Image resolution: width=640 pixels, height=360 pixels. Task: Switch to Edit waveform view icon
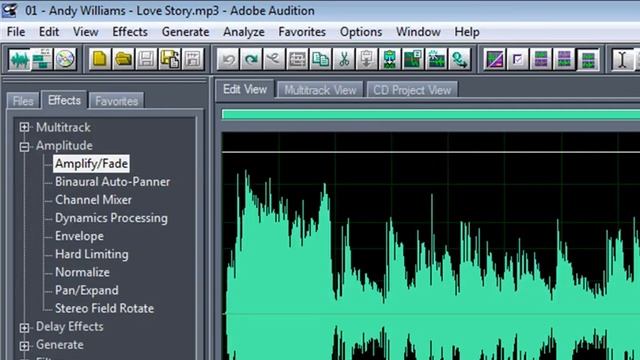coord(19,60)
